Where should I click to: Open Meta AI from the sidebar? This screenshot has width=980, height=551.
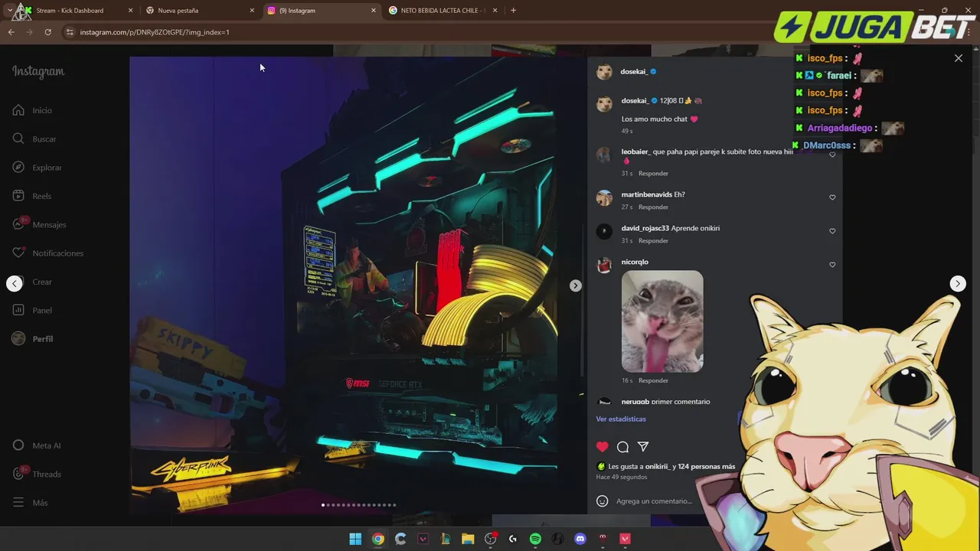coord(37,445)
